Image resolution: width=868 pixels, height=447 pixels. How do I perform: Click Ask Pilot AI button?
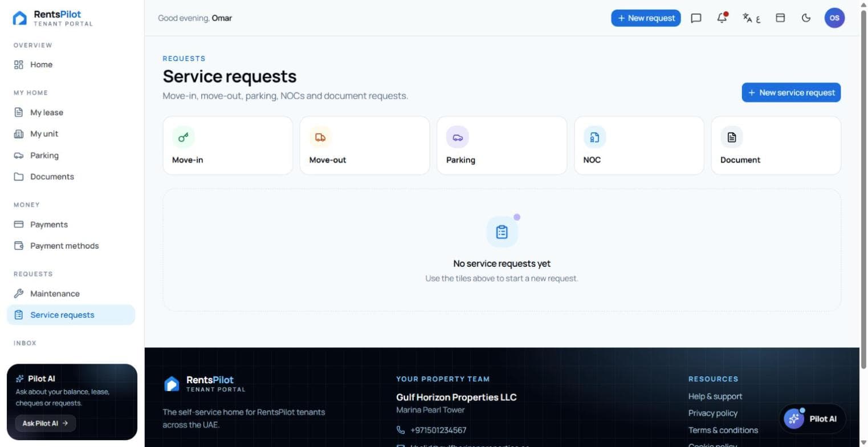pyautogui.click(x=45, y=423)
